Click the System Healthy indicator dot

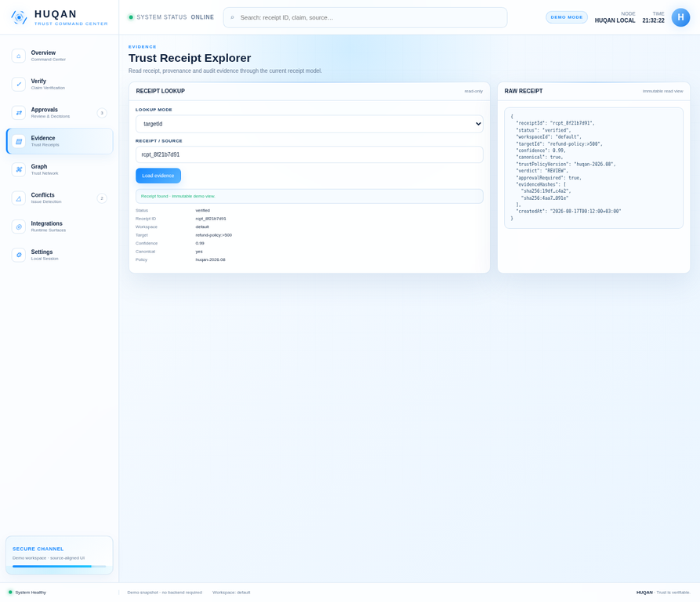pyautogui.click(x=10, y=592)
